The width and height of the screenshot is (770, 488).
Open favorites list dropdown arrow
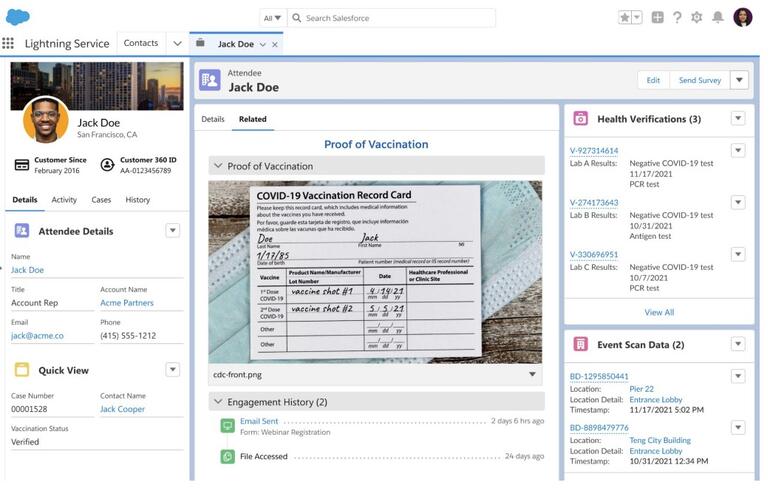637,18
